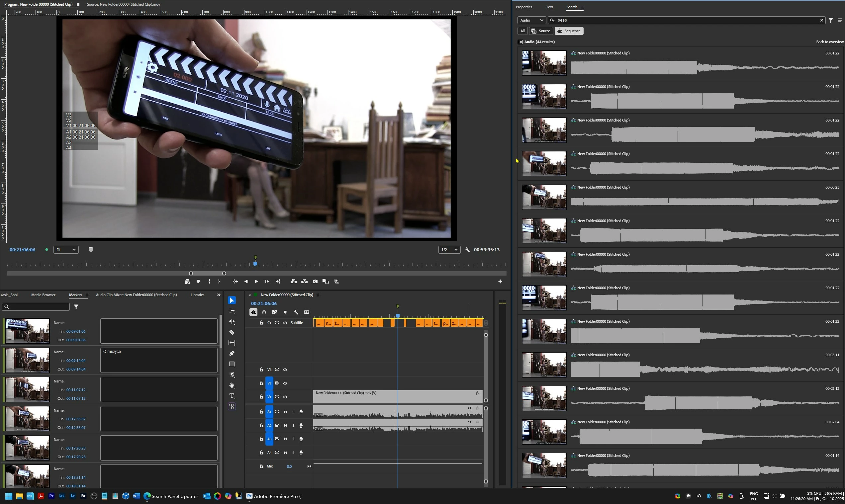Image resolution: width=845 pixels, height=504 pixels.
Task: Click the Source filter button
Action: pos(541,31)
